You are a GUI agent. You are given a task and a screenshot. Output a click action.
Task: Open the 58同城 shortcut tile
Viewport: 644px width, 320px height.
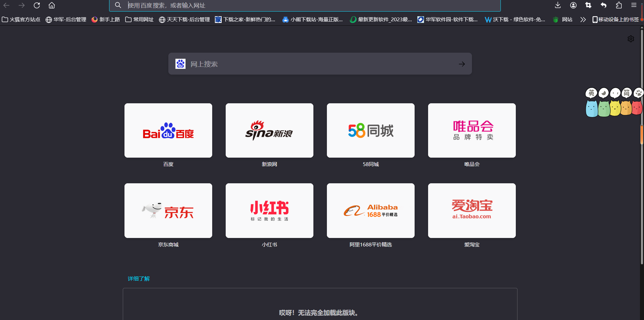coord(371,130)
